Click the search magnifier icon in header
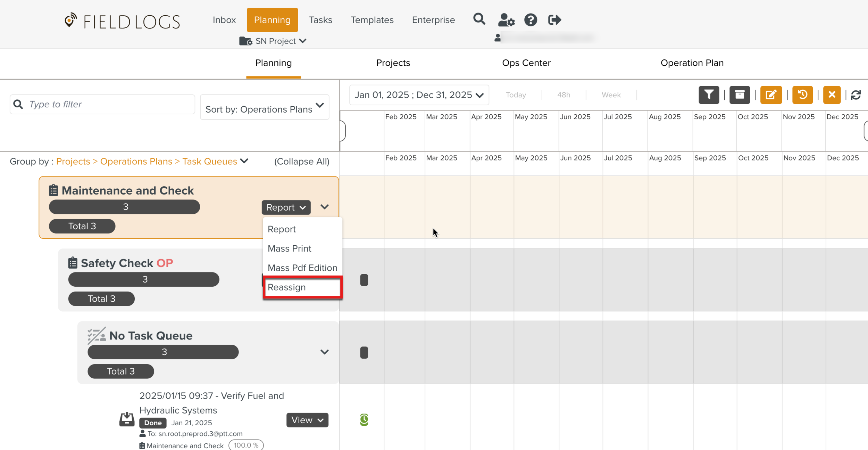The image size is (868, 450). pos(479,19)
